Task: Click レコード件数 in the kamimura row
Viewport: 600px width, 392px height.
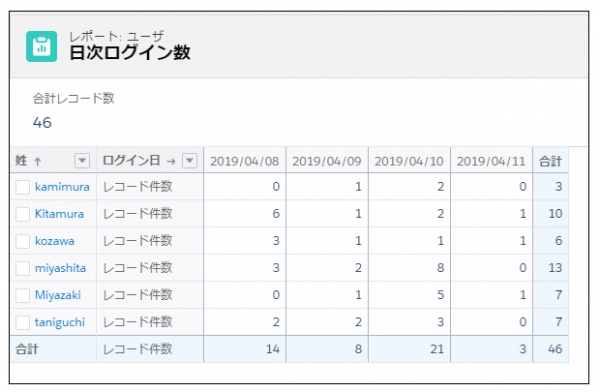Action: click(138, 187)
